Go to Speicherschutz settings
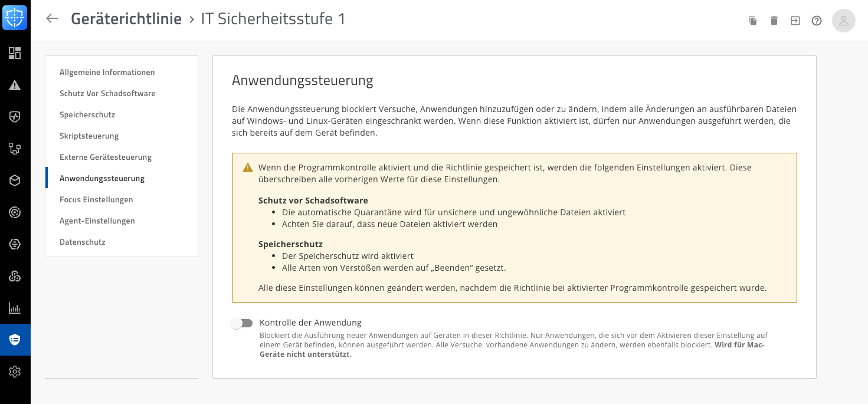Image resolution: width=868 pixels, height=404 pixels. click(87, 115)
